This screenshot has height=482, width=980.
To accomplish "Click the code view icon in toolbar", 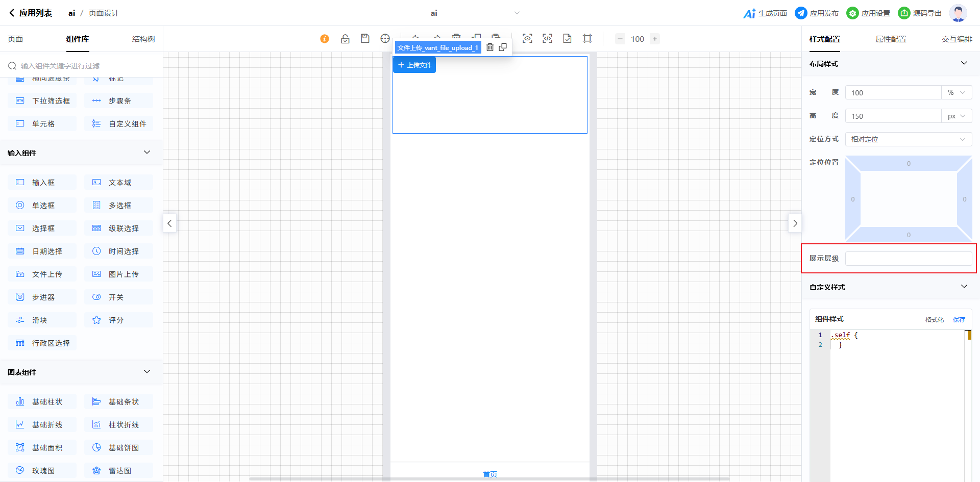I will point(547,39).
